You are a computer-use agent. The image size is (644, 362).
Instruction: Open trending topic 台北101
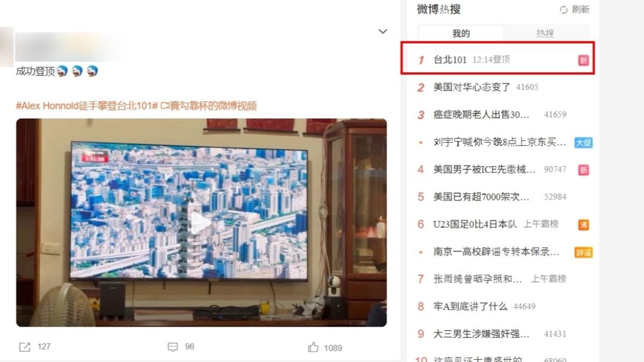coord(450,60)
